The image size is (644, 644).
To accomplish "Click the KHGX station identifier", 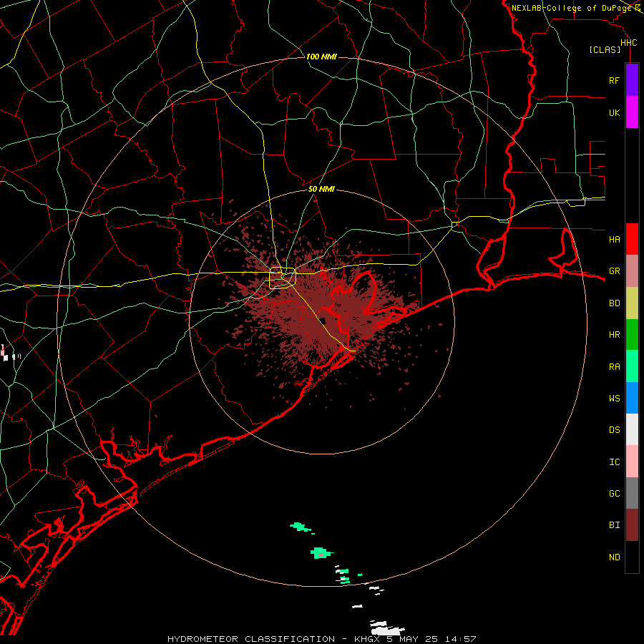I will [366, 639].
